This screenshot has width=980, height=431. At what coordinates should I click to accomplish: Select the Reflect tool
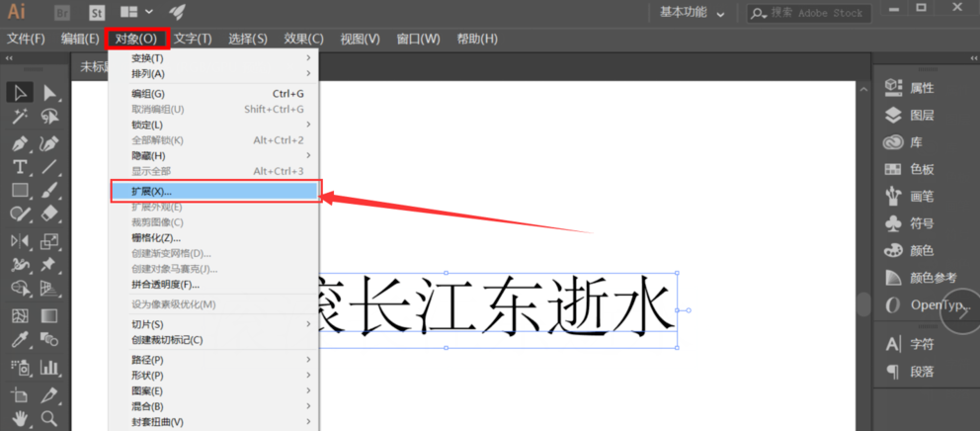(20, 241)
